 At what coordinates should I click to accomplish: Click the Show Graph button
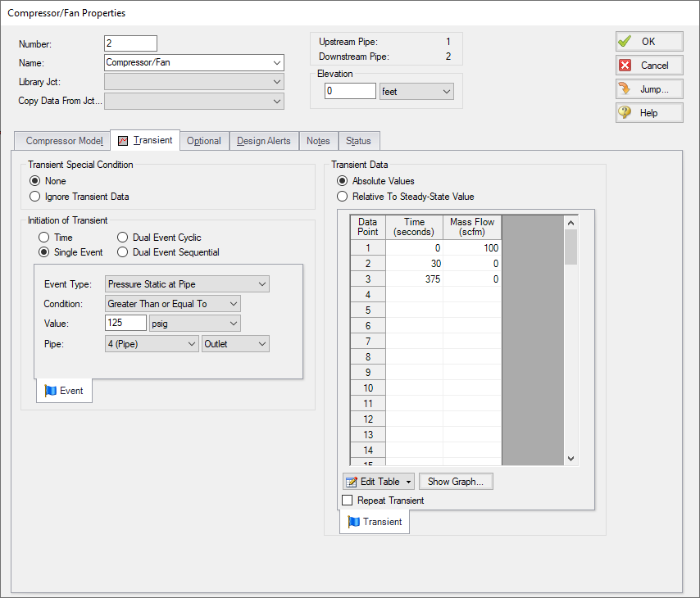point(455,482)
